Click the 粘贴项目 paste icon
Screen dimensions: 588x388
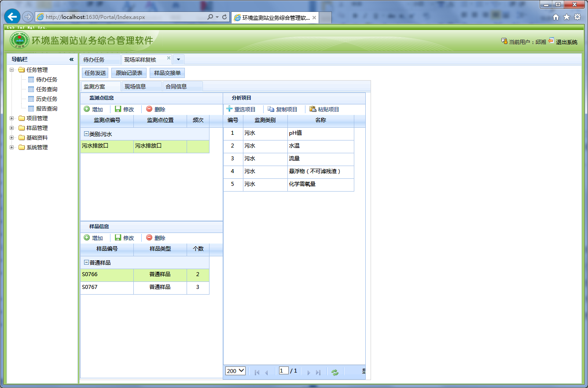[x=312, y=109]
